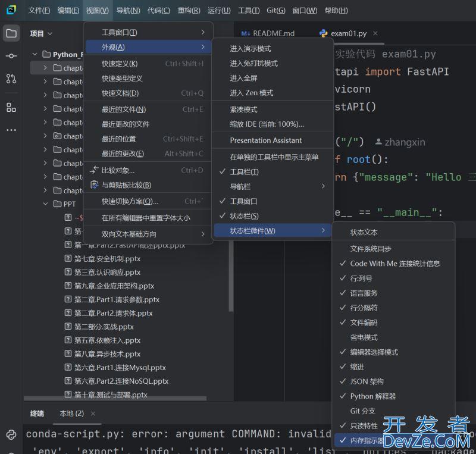Open the Structure tool window icon
The height and width of the screenshot is (454, 476).
11,107
